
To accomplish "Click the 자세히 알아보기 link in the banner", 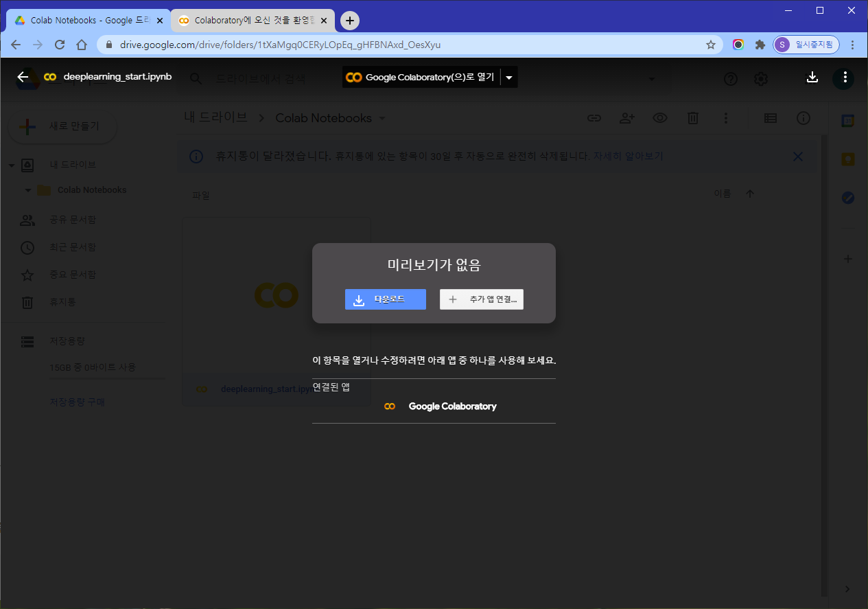I will point(628,157).
